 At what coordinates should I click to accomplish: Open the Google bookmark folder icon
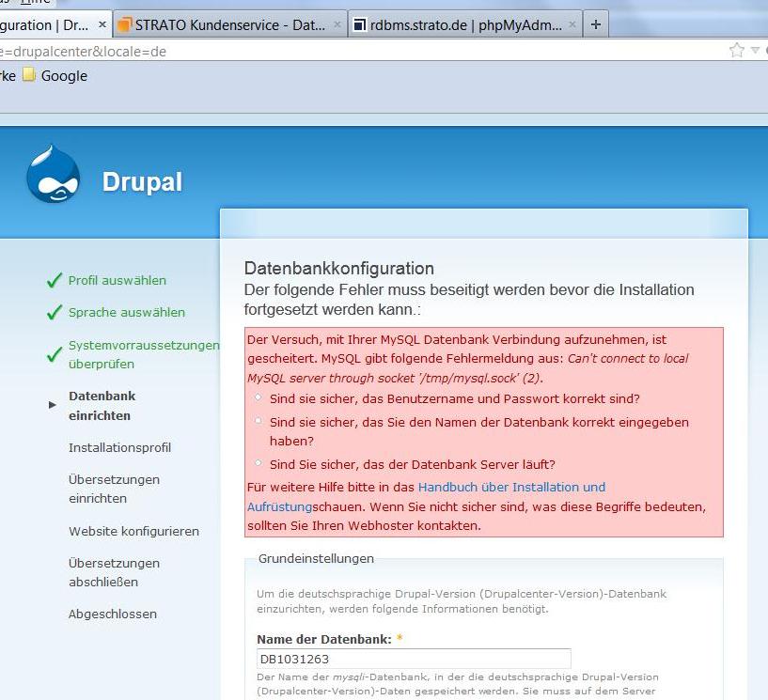click(x=29, y=75)
